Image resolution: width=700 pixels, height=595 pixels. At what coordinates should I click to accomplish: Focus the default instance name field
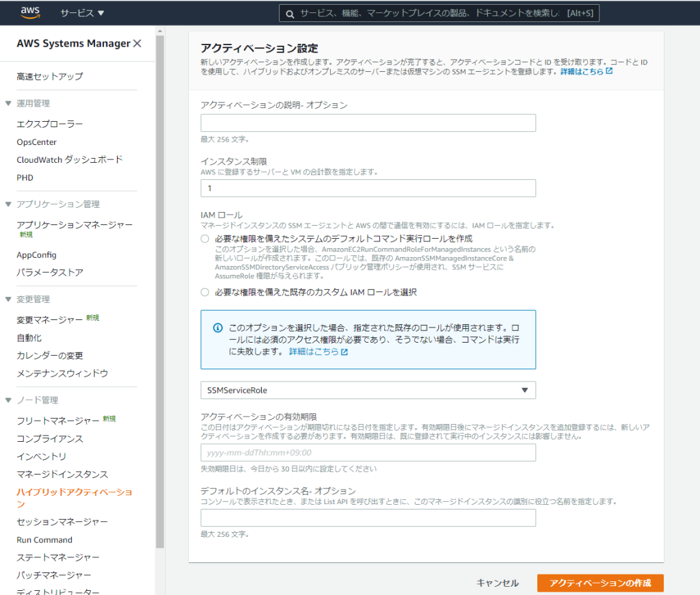coord(368,518)
